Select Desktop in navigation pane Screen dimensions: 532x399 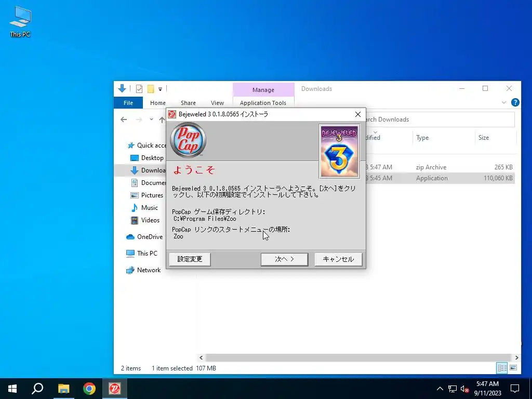147,158
